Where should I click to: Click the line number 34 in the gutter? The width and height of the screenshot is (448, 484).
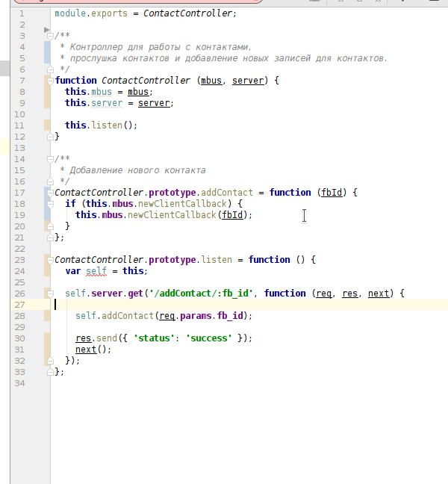(x=19, y=383)
